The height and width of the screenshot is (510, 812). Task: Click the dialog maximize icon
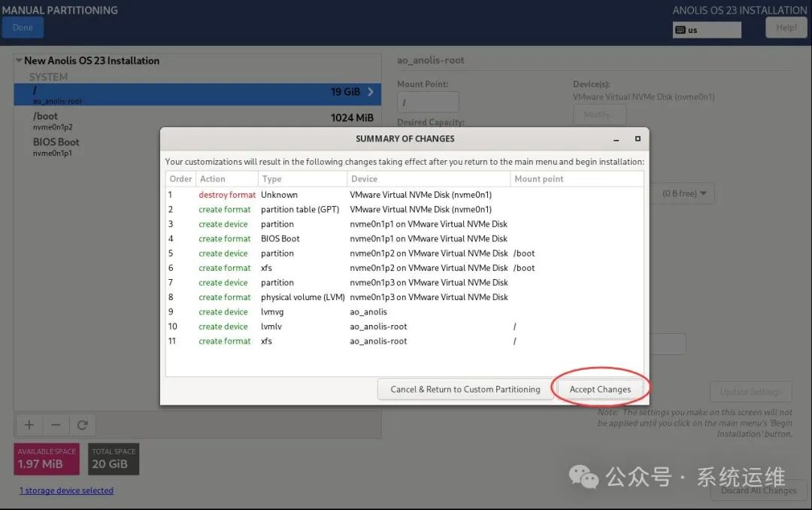point(638,139)
